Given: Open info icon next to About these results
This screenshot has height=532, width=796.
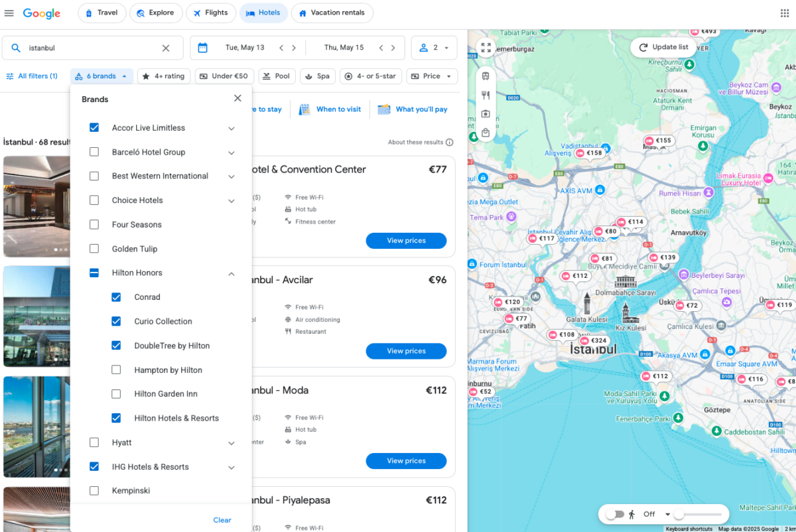Looking at the screenshot, I should click(450, 142).
